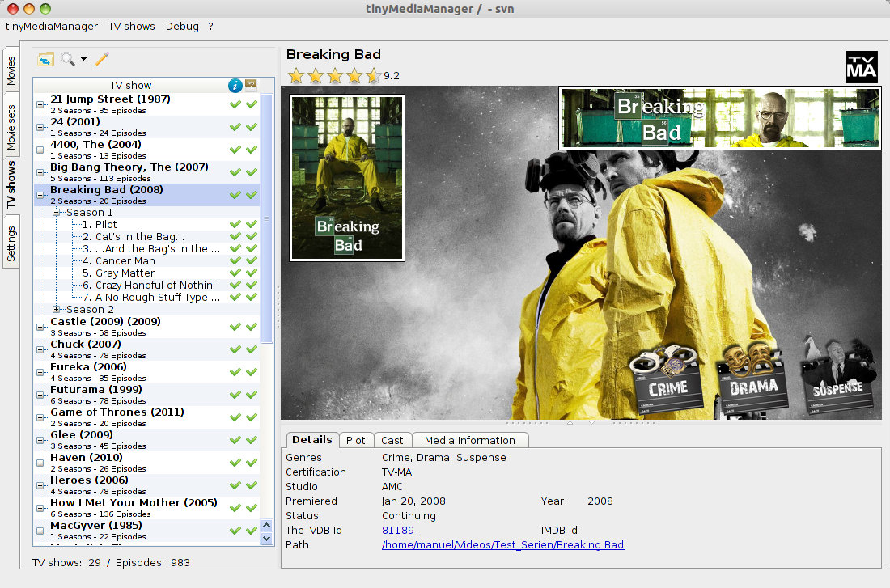
Task: Click the show list scrollbar up arrow
Action: tap(267, 526)
